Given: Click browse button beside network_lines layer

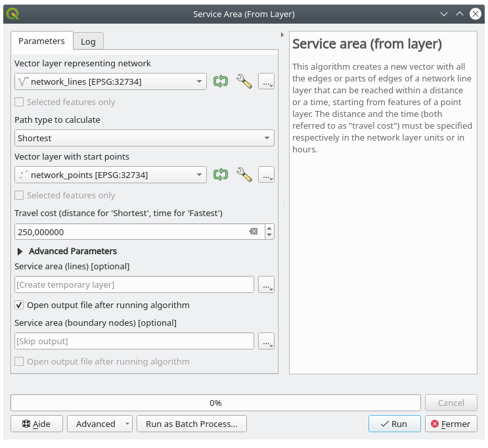Looking at the screenshot, I should tap(266, 81).
